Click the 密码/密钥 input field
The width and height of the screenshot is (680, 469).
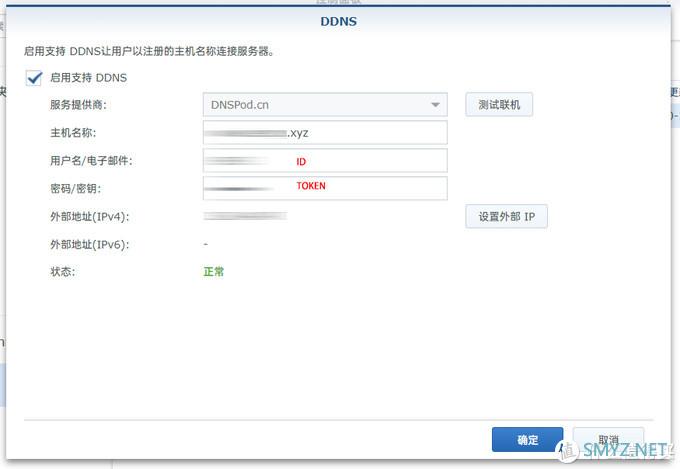tap(325, 188)
